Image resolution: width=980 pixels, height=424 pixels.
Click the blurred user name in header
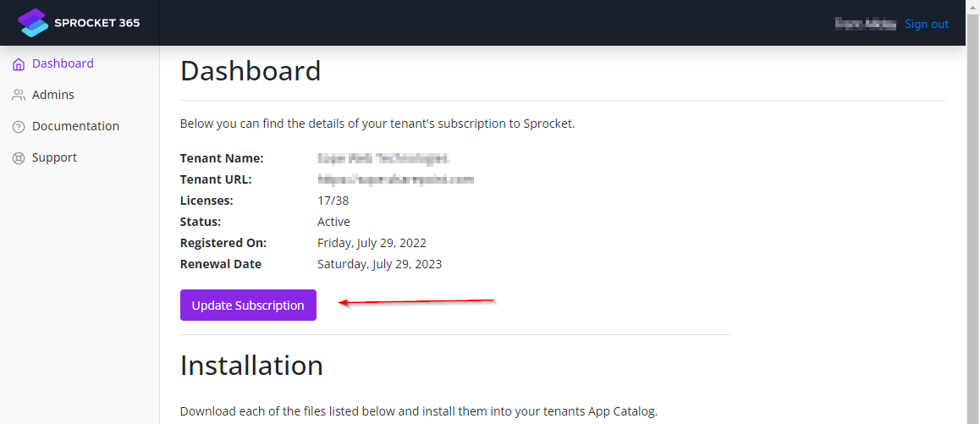866,24
